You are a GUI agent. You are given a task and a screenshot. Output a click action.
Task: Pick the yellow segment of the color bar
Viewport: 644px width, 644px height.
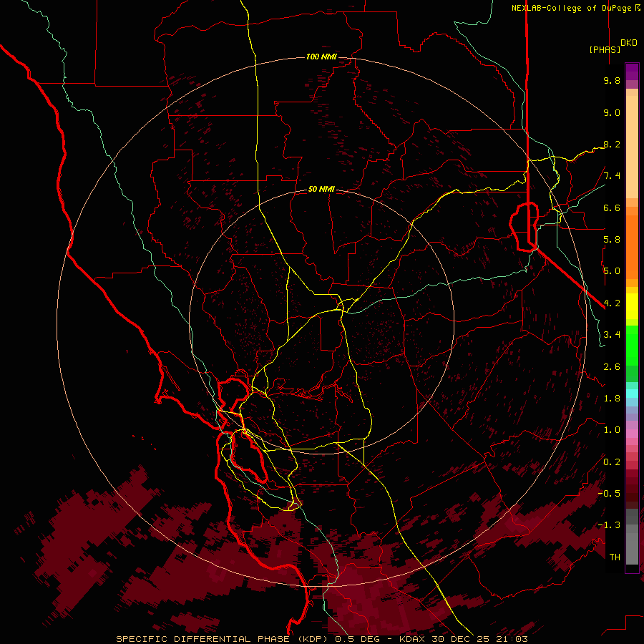[x=632, y=306]
